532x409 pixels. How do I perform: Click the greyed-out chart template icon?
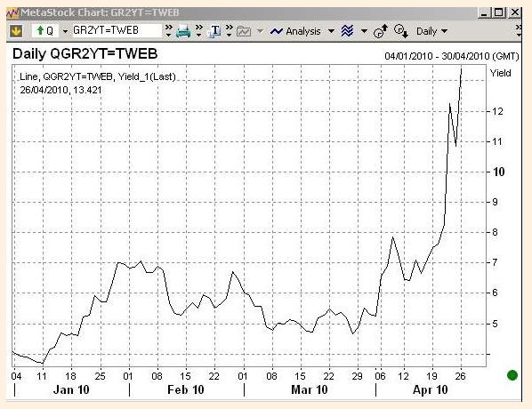[x=244, y=31]
